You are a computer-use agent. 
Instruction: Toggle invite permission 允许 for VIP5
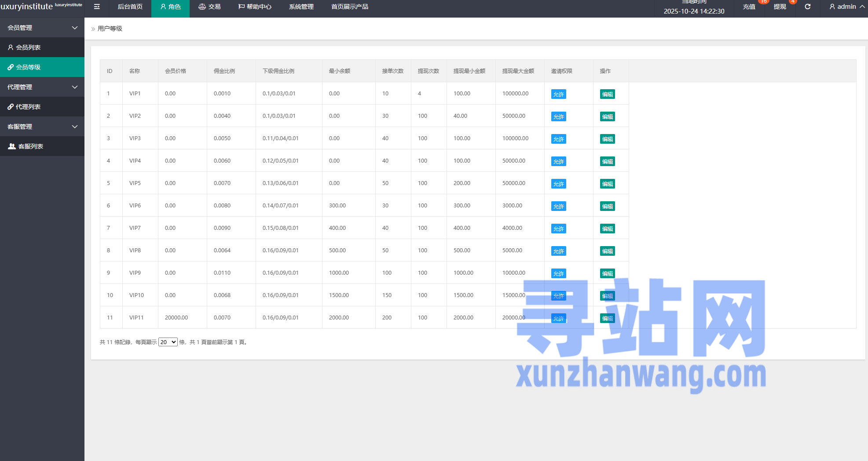[x=558, y=184]
